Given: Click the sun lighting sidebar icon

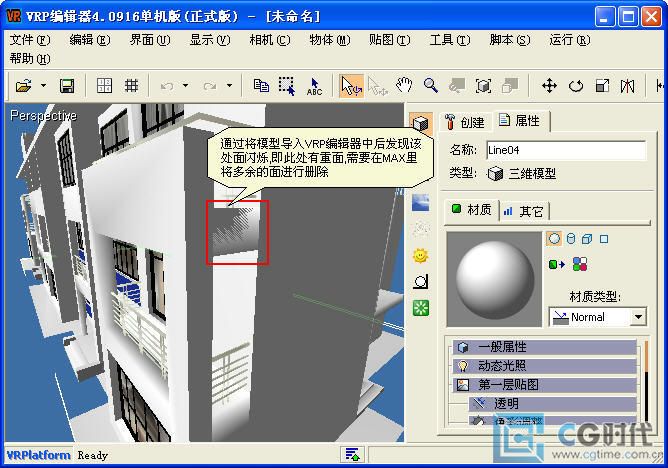Looking at the screenshot, I should (x=420, y=256).
